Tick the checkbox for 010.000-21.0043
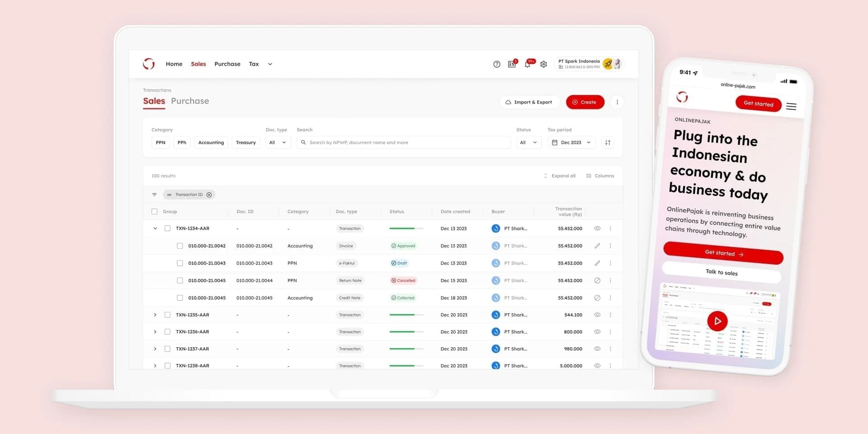This screenshot has height=434, width=868. click(180, 263)
